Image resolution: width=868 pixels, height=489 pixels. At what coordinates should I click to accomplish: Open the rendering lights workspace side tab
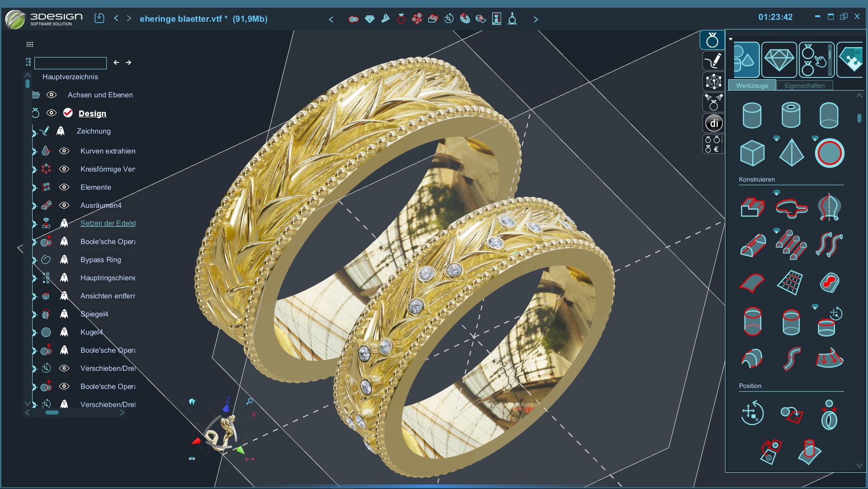tap(713, 102)
